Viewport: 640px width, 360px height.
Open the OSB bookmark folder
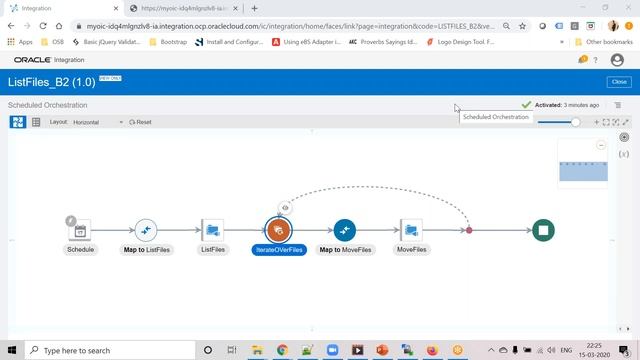pyautogui.click(x=53, y=42)
